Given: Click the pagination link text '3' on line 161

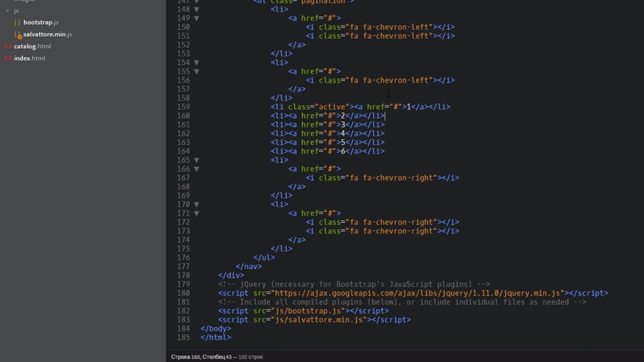Looking at the screenshot, I should click(x=343, y=125).
